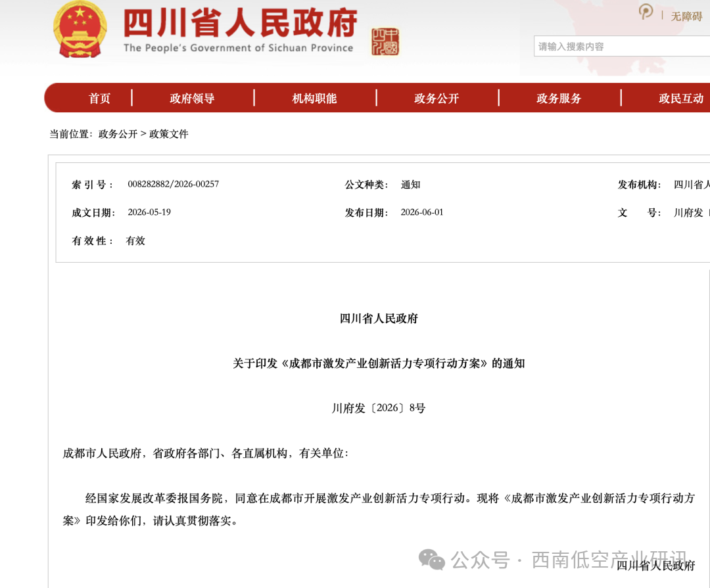Image resolution: width=710 pixels, height=588 pixels.
Task: Open the 机构职能 navigation tab
Action: [315, 99]
